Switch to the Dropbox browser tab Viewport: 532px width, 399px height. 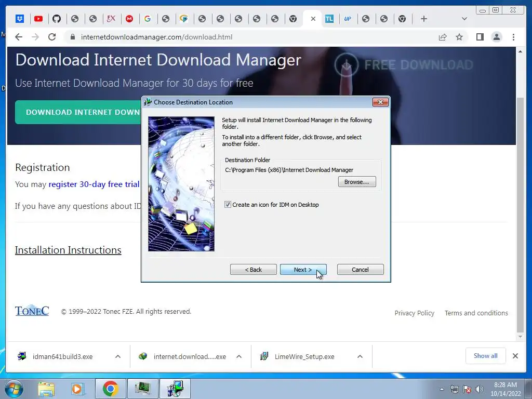[x=20, y=19]
